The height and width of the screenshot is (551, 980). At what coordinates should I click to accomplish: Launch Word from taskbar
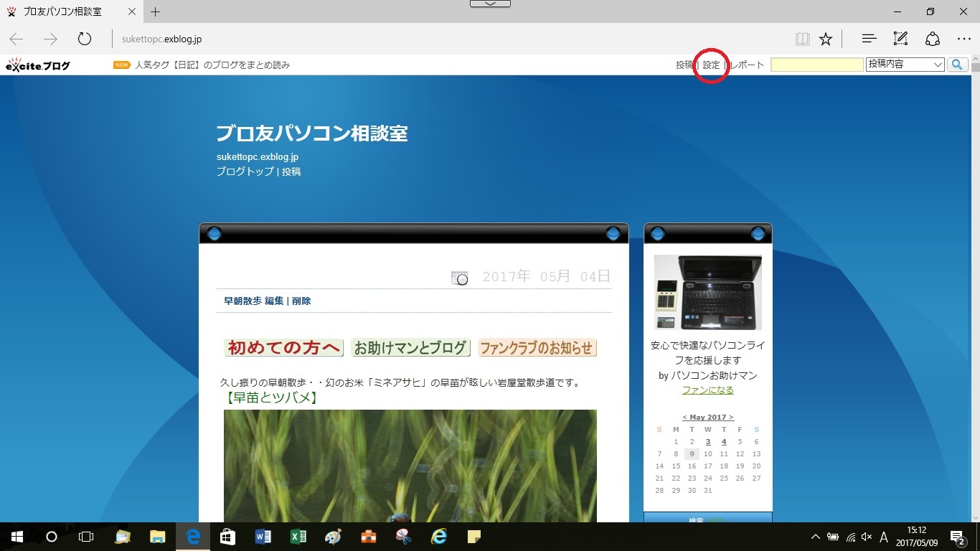click(263, 537)
